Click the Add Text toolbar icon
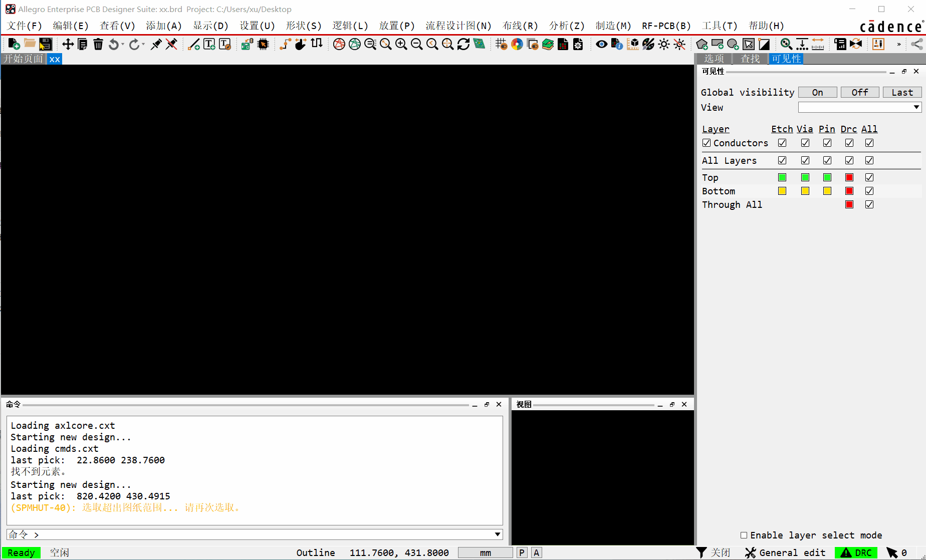The image size is (926, 560). [209, 45]
